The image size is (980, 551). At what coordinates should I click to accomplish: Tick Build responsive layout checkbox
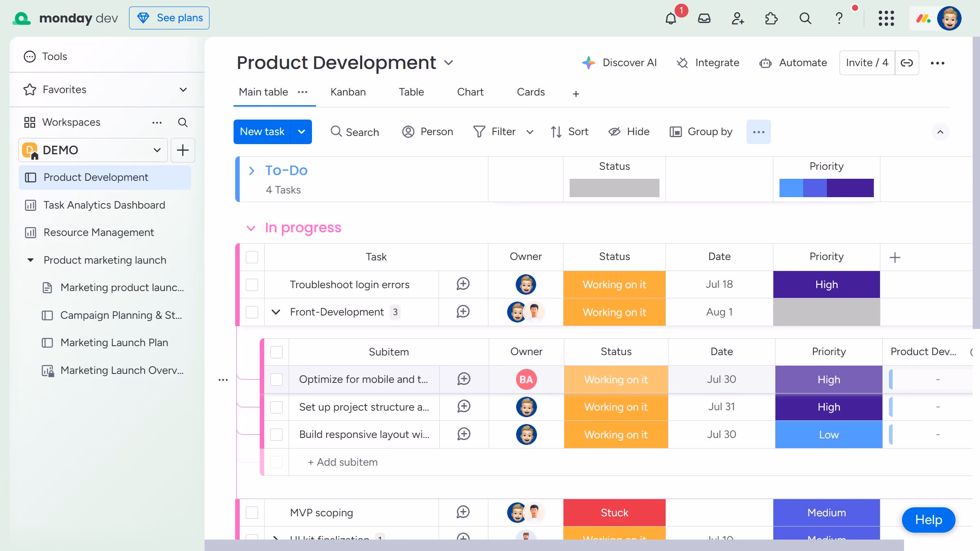click(276, 435)
